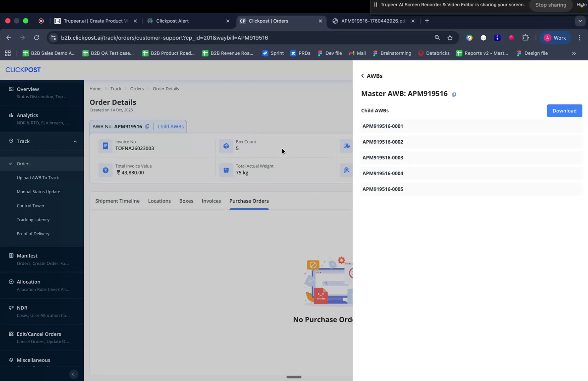
Task: Copy AWB No. APM919516 in Order Details
Action: 147,126
